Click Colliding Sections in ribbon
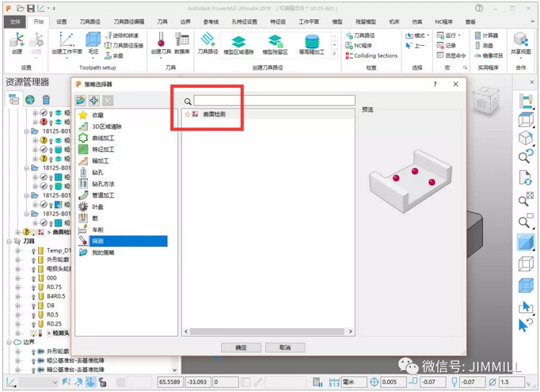Image resolution: width=540 pixels, height=392 pixels. coord(371,55)
